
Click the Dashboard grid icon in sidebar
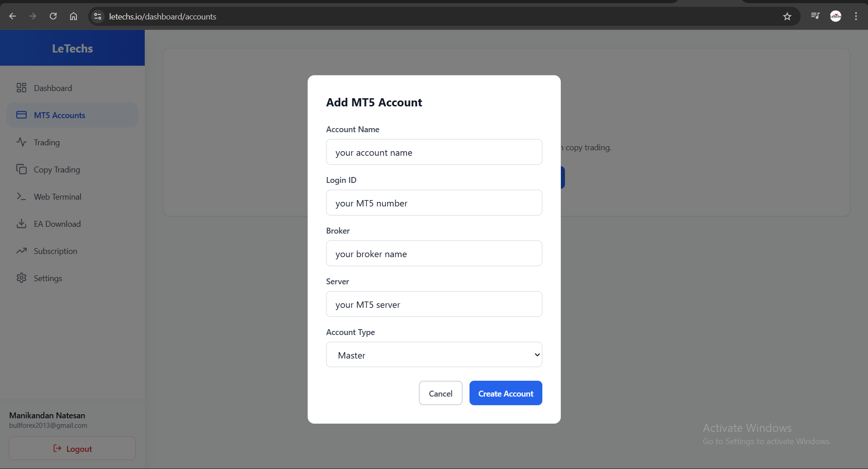tap(21, 88)
